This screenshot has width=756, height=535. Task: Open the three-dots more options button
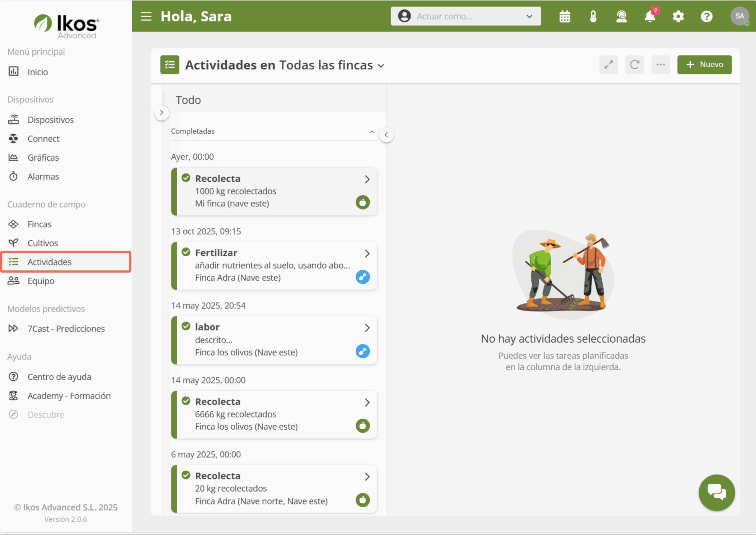(661, 65)
